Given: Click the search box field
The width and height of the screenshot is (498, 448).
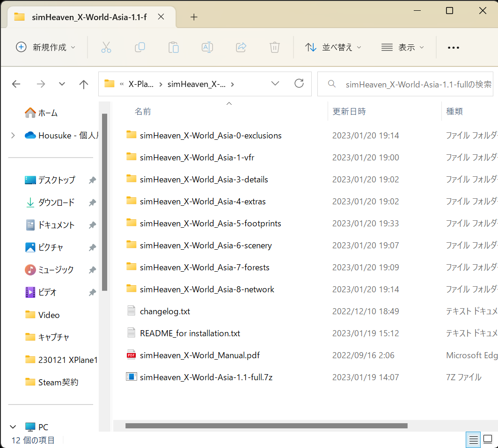Looking at the screenshot, I should 405,84.
